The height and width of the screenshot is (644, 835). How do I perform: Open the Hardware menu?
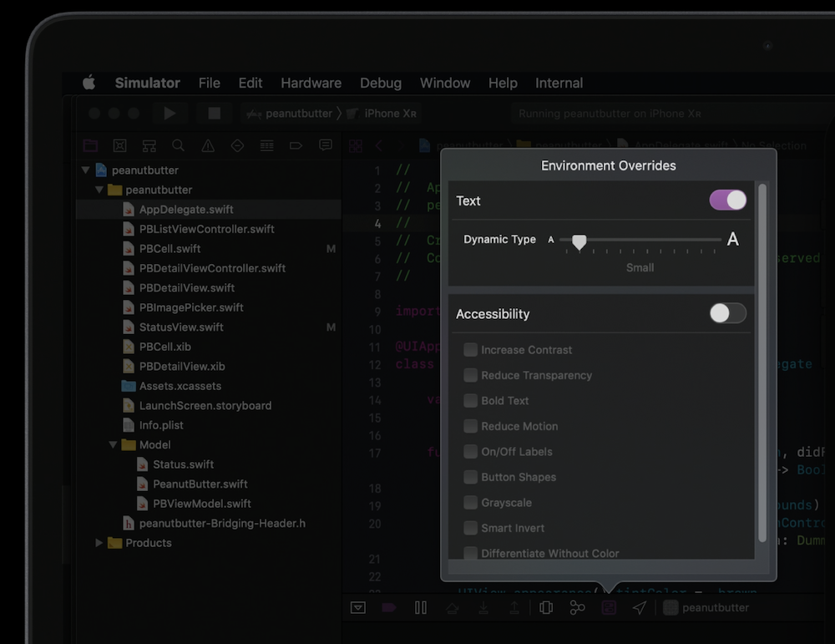coord(311,83)
